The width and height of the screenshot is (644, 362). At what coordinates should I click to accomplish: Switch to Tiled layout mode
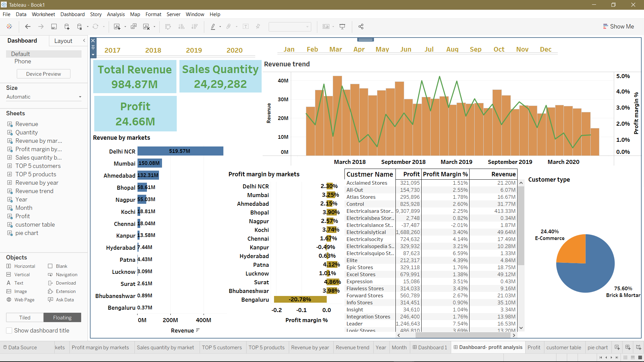(25, 317)
